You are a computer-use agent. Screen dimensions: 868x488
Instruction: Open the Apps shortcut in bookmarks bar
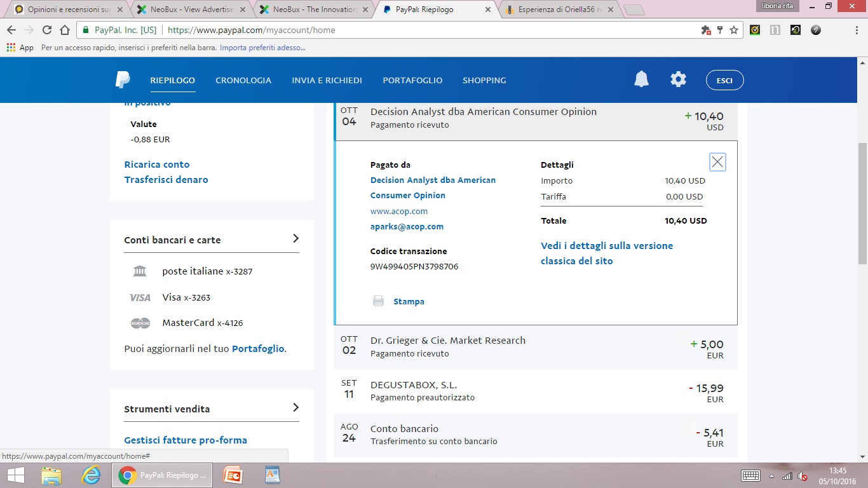(x=20, y=48)
